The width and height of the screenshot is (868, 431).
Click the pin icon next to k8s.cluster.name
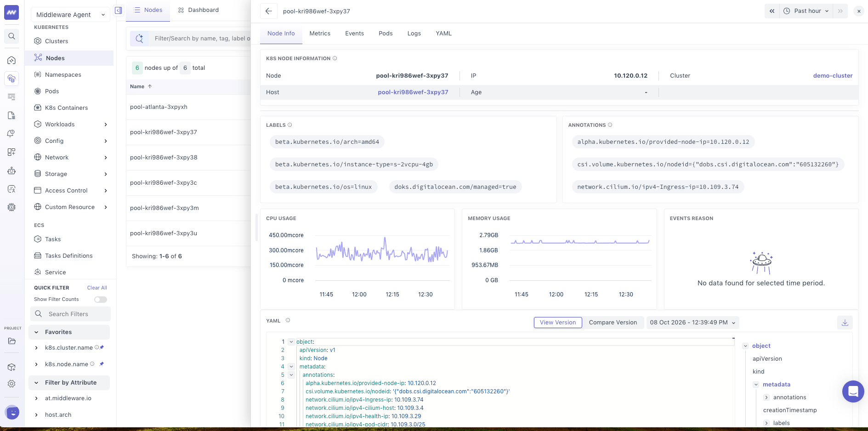(x=102, y=347)
